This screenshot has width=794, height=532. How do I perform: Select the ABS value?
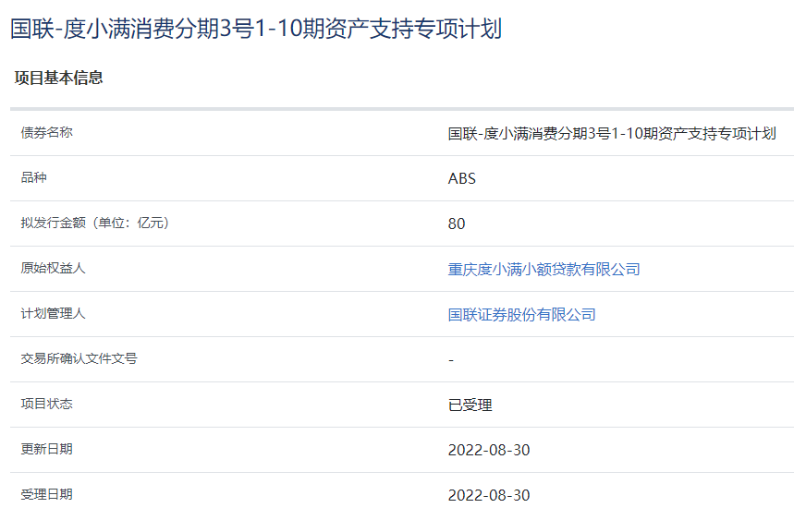pyautogui.click(x=462, y=178)
